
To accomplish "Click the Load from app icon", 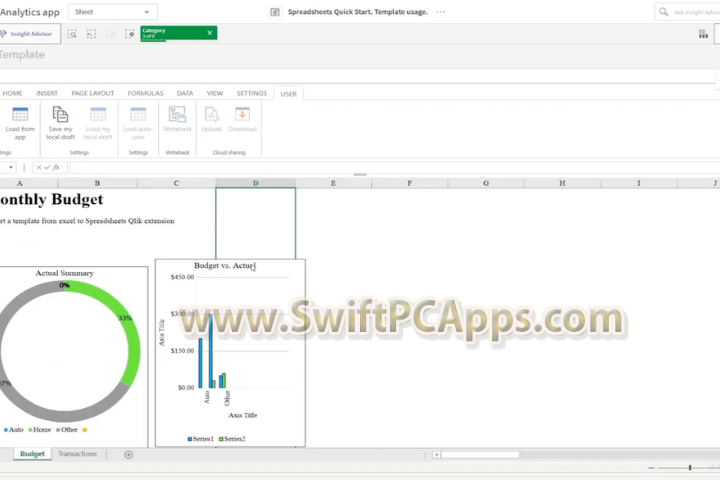I will coord(20,114).
